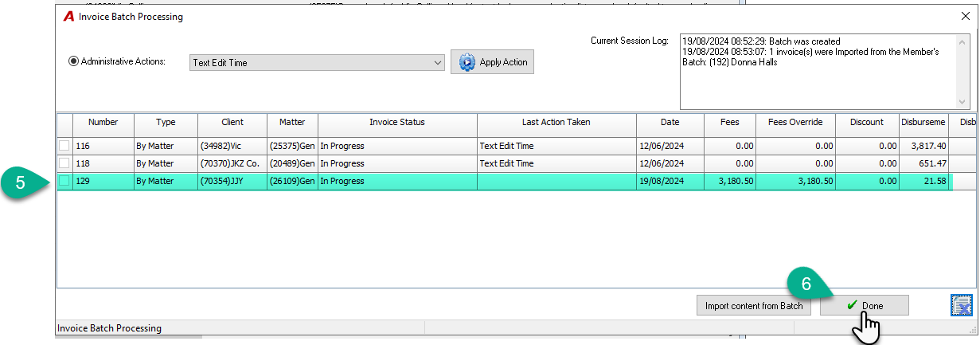Image resolution: width=980 pixels, height=345 pixels.
Task: Click disbursement value 21.58
Action: point(924,181)
